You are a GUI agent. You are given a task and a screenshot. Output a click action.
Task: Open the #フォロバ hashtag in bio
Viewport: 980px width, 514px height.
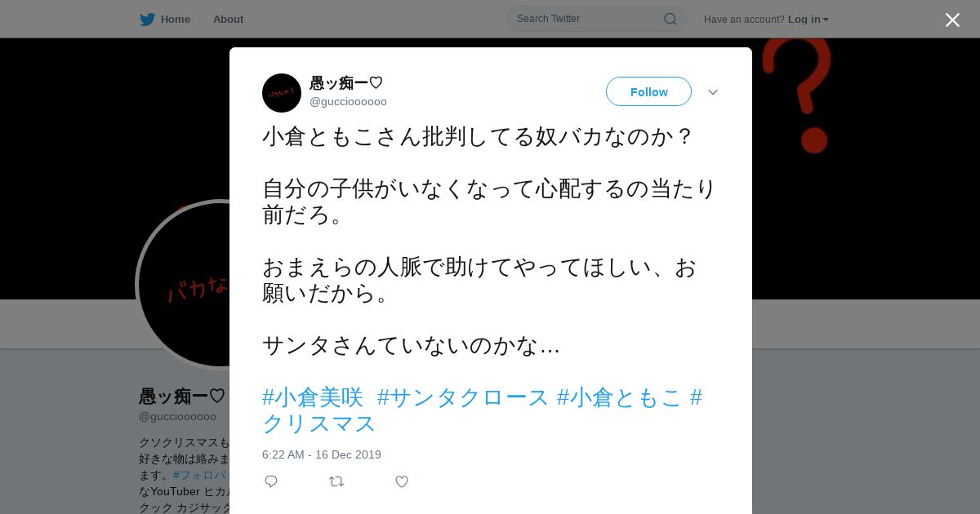[x=201, y=475]
